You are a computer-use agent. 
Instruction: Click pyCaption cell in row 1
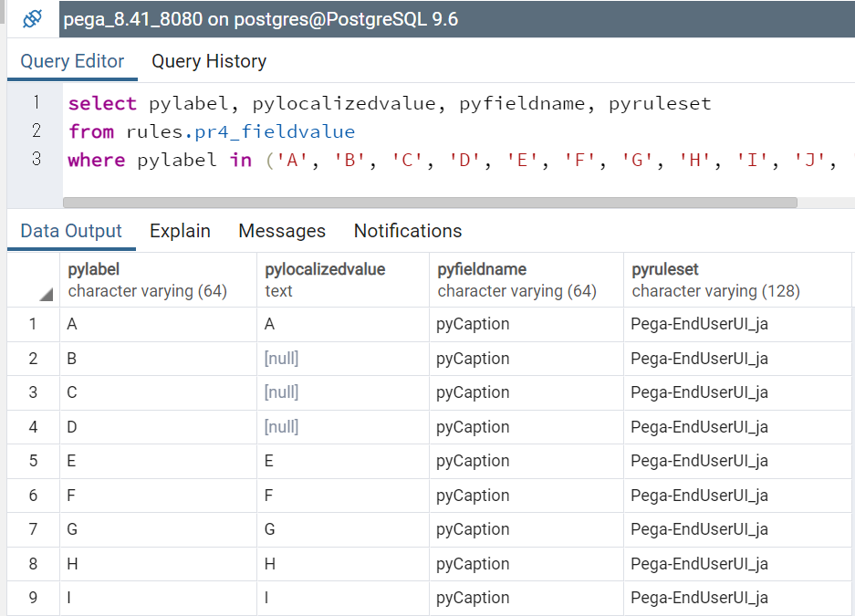tap(527, 324)
